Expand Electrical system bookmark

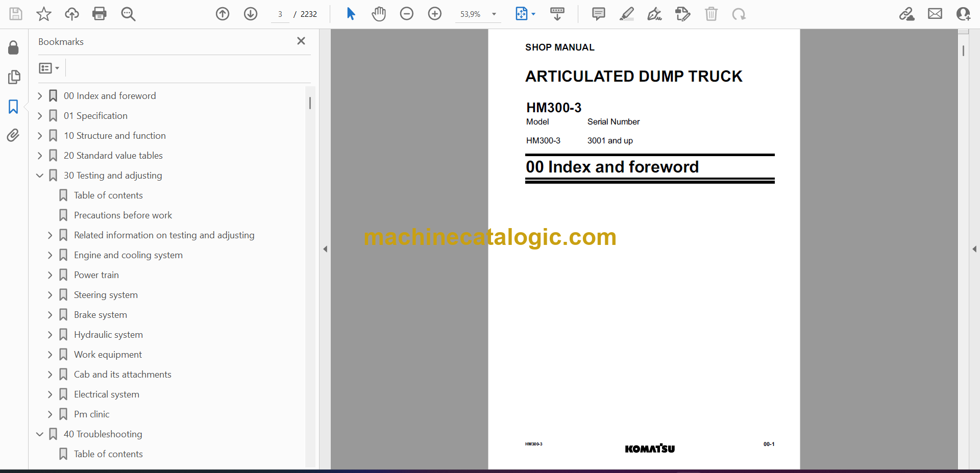[50, 394]
